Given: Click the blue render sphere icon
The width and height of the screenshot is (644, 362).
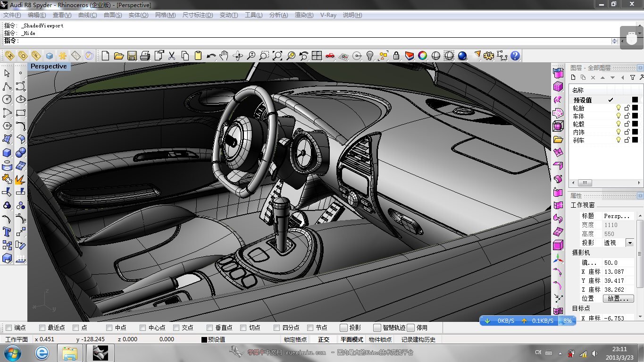Looking at the screenshot, I should [462, 56].
